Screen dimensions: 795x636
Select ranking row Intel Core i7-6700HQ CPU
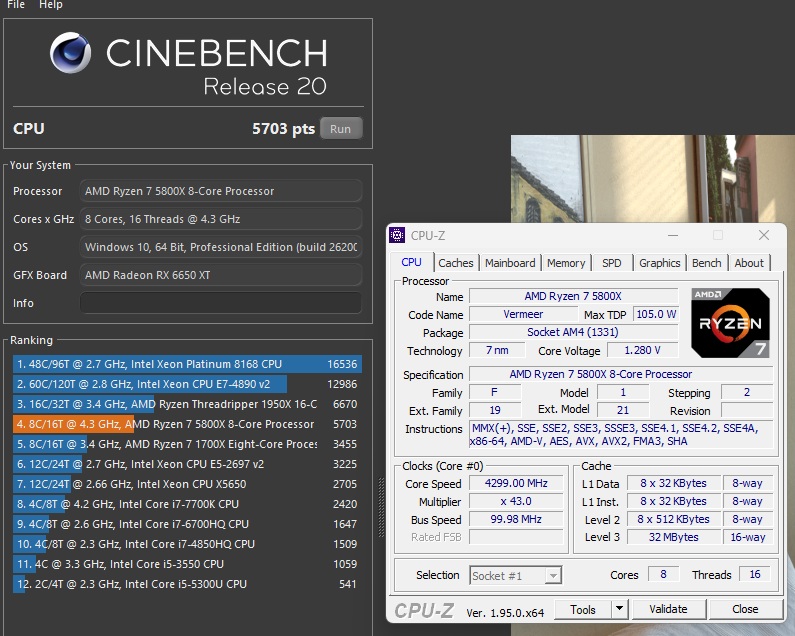tap(187, 524)
